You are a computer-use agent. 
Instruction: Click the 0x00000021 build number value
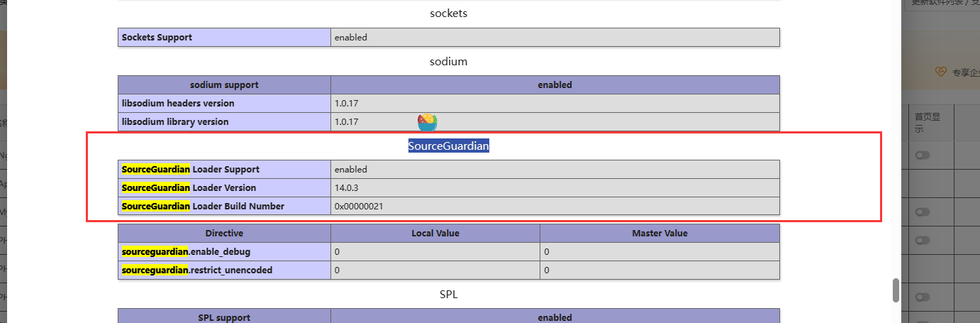pyautogui.click(x=360, y=207)
